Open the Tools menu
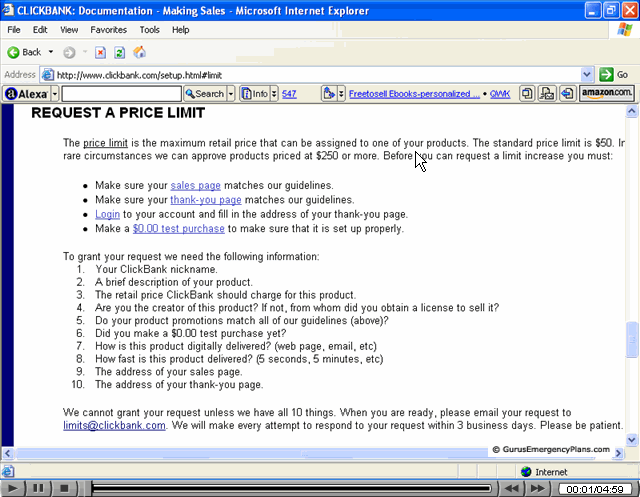The width and height of the screenshot is (640, 497). [x=149, y=30]
